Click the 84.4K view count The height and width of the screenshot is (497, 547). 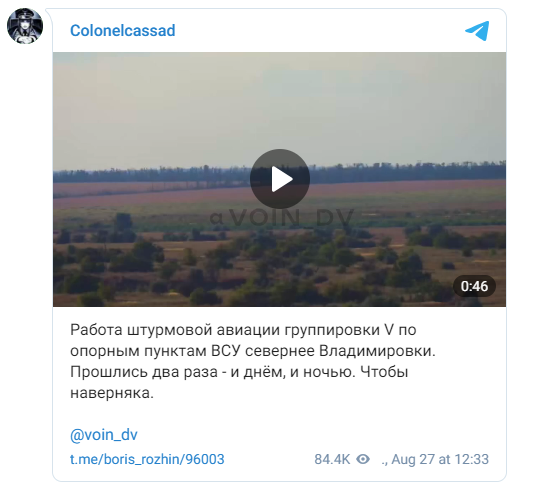pos(332,459)
